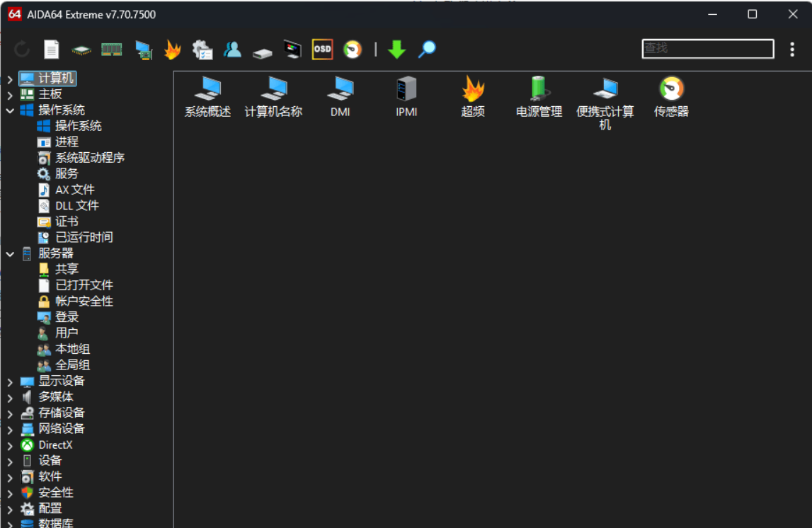Viewport: 812px width, 528px height.
Task: Open the 电源管理 battery icon
Action: pos(539,97)
